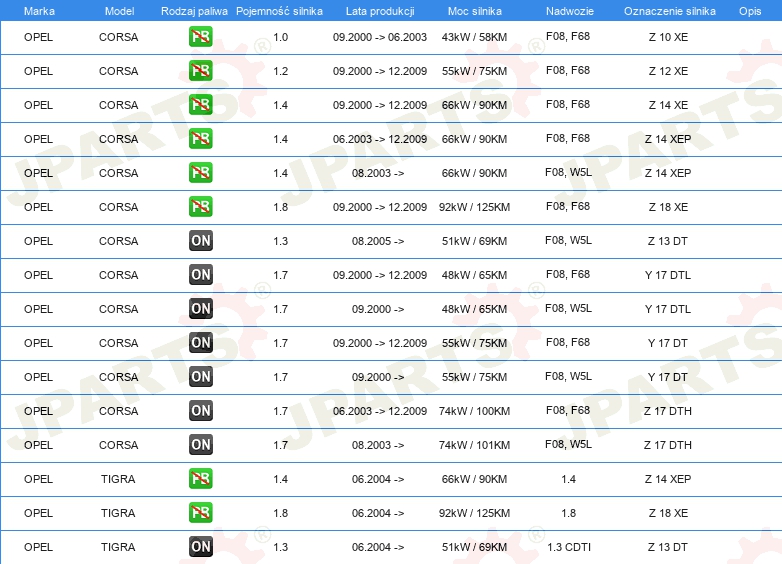
Task: Select Z 13 DT in the Tigra row
Action: [x=668, y=547]
